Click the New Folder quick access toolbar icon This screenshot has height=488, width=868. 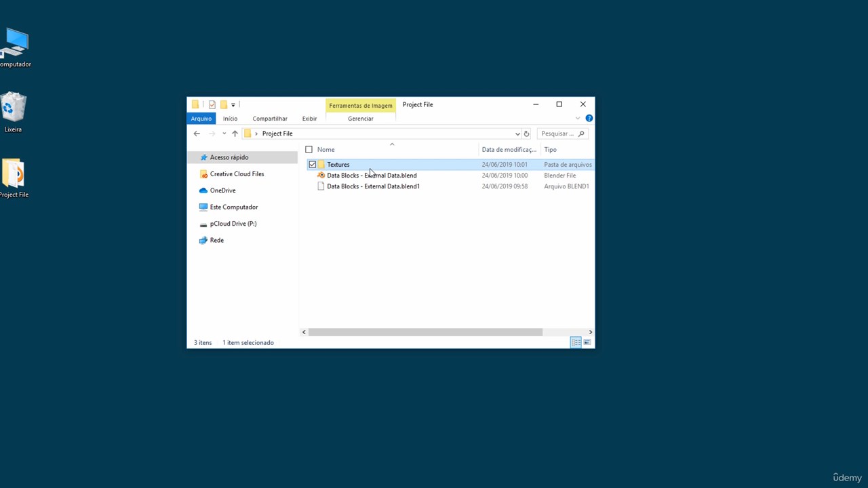(223, 104)
